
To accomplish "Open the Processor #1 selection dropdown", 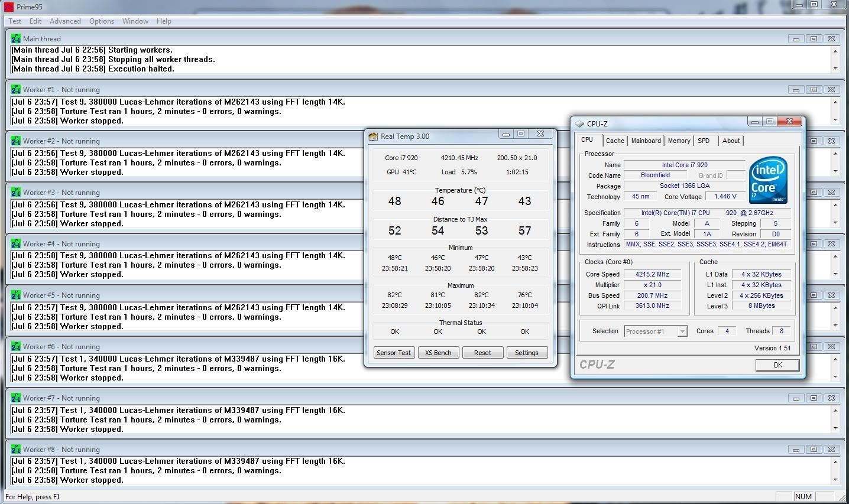I will [656, 331].
